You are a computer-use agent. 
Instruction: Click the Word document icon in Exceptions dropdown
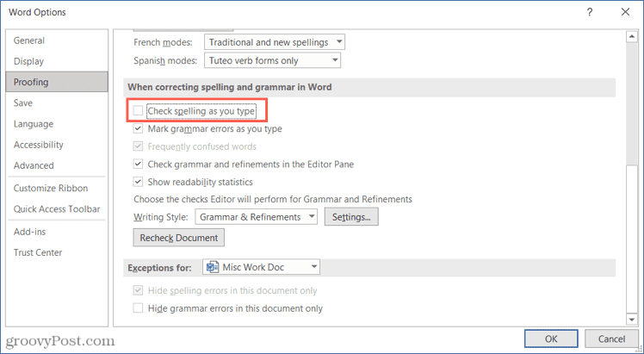[213, 267]
